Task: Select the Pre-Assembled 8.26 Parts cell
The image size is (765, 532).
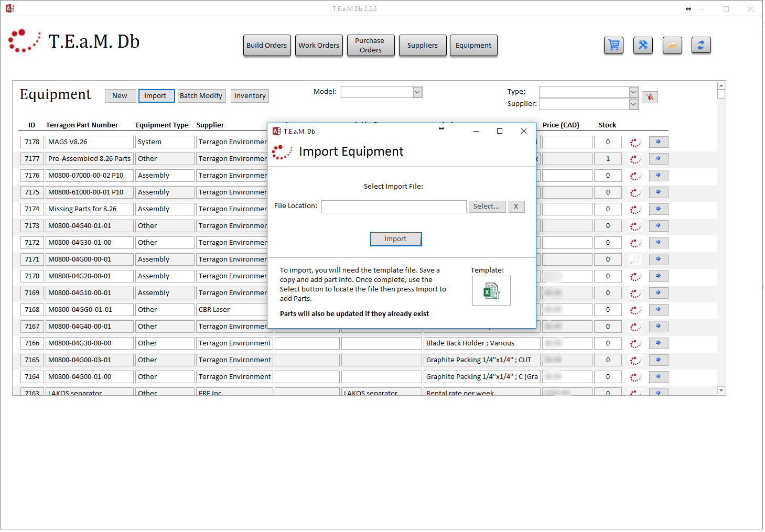Action: [x=90, y=159]
